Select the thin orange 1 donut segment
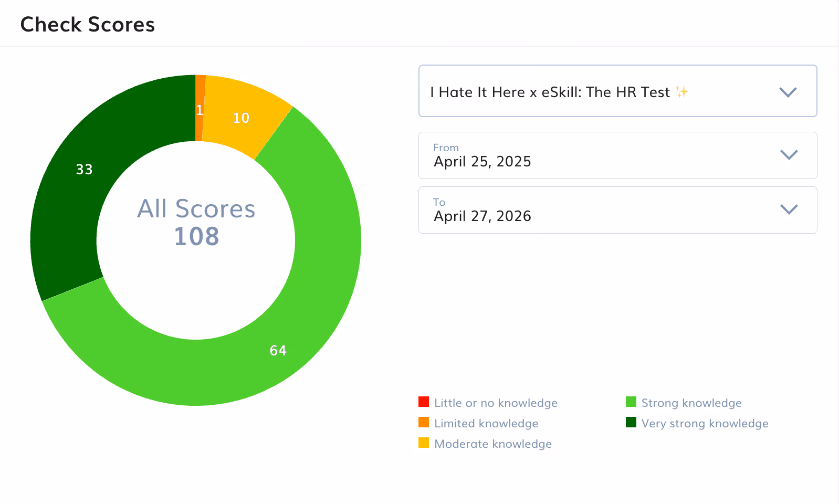The width and height of the screenshot is (839, 504). point(200,109)
